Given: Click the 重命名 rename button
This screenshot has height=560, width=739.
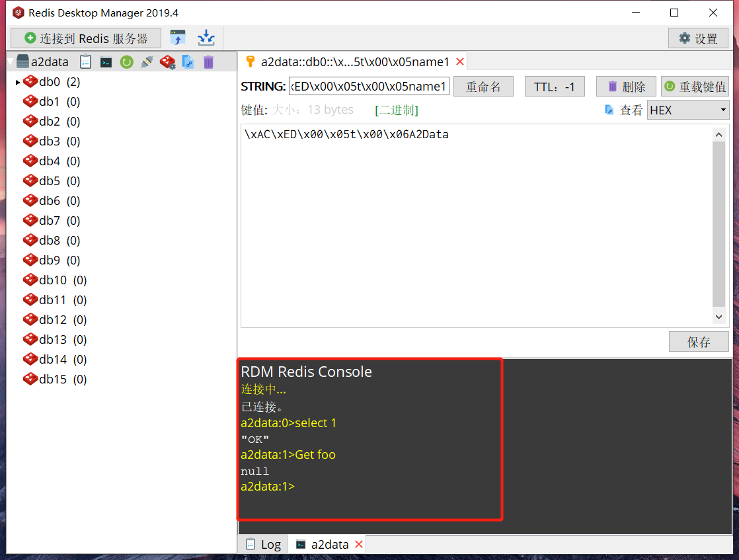Looking at the screenshot, I should [483, 87].
